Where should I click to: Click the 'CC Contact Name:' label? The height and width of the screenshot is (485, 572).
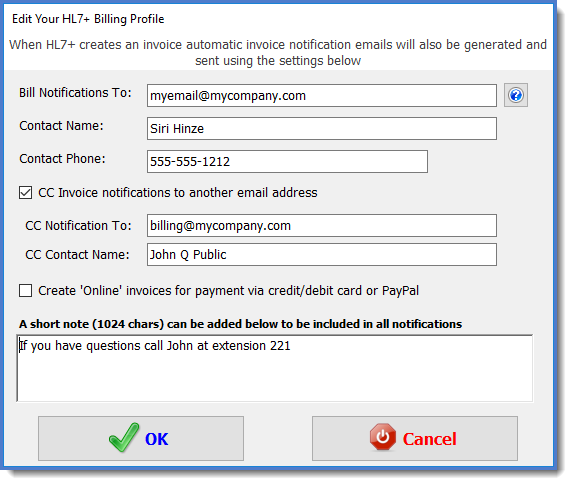tap(77, 255)
